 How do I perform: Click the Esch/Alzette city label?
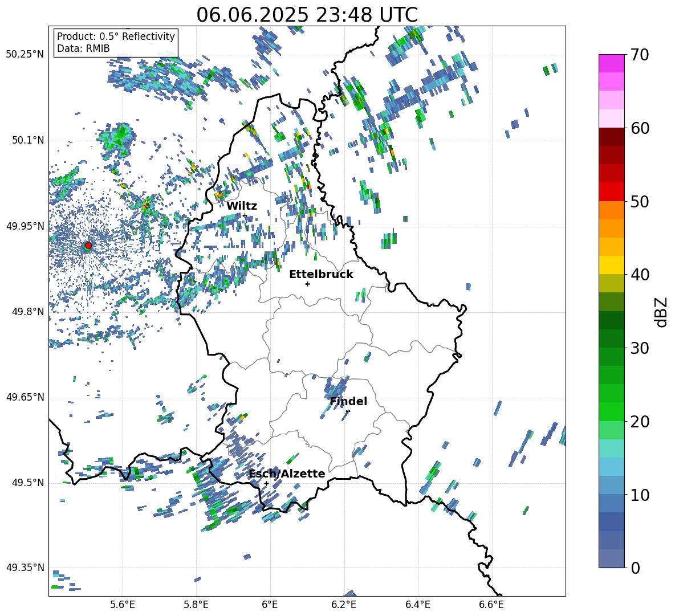pos(287,474)
